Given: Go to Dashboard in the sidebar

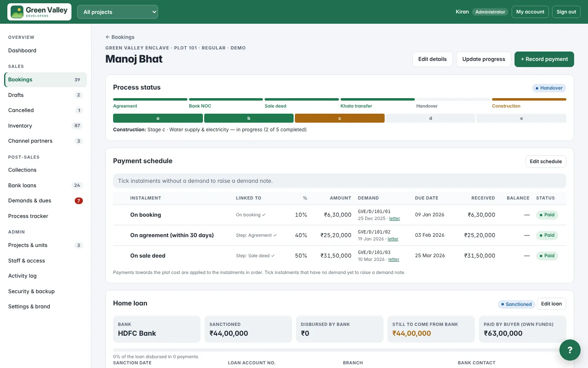Looking at the screenshot, I should (x=45, y=51).
